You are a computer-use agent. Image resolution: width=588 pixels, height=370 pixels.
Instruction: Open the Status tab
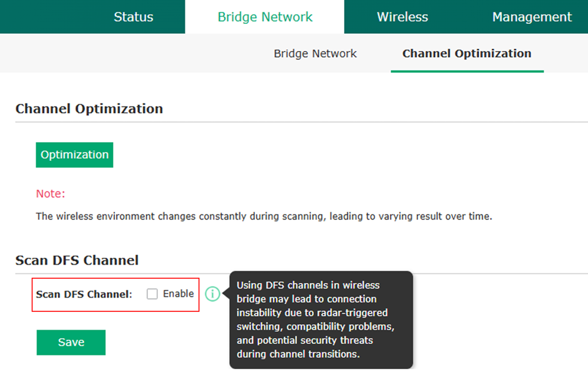[133, 17]
